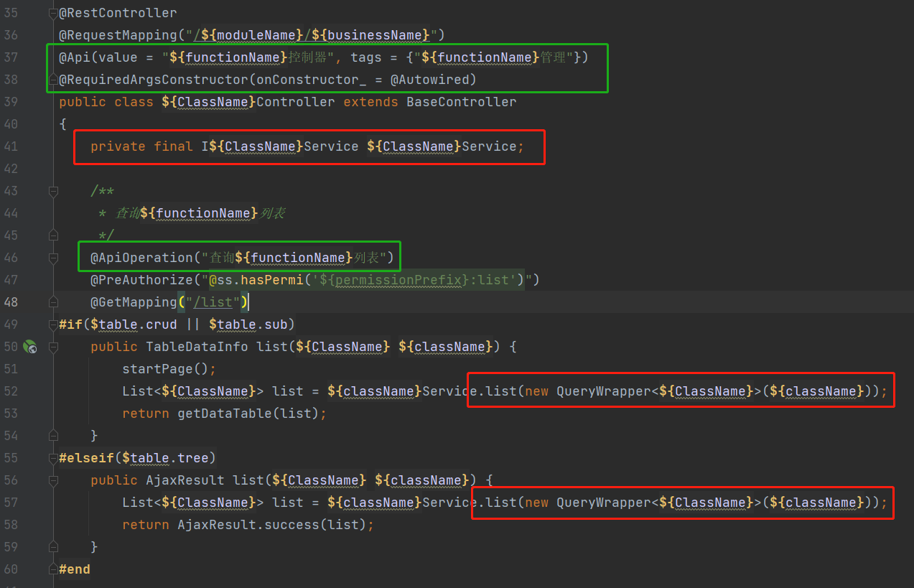Click the fold-end marker beside line 60

point(52,568)
